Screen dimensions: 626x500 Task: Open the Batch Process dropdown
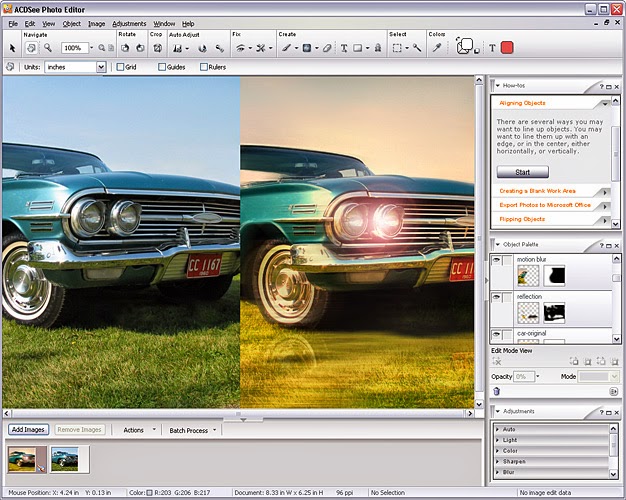click(x=190, y=430)
